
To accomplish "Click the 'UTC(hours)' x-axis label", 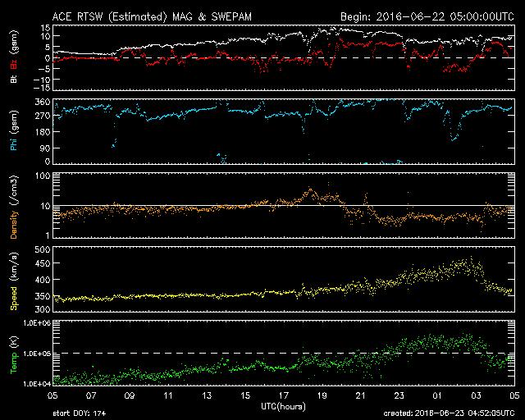I will (x=283, y=407).
